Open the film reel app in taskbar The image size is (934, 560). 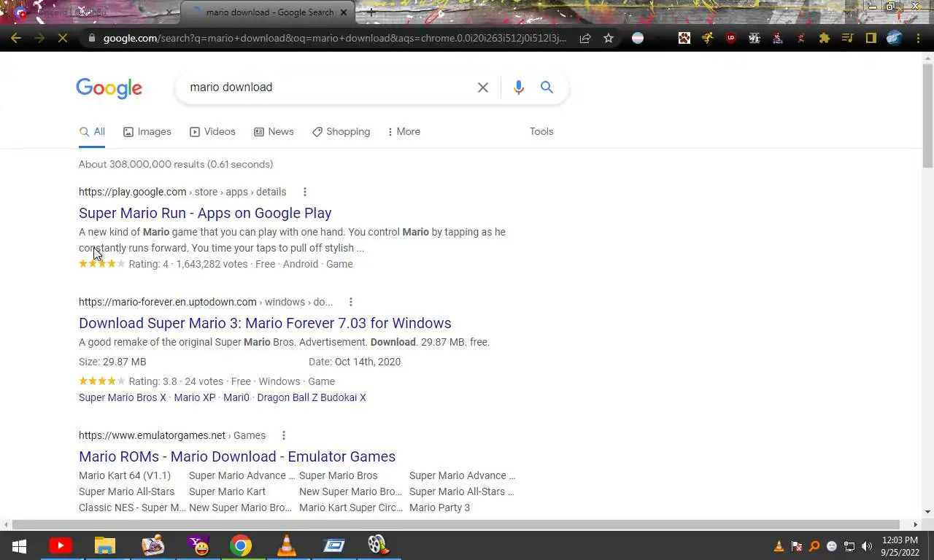[x=377, y=545]
